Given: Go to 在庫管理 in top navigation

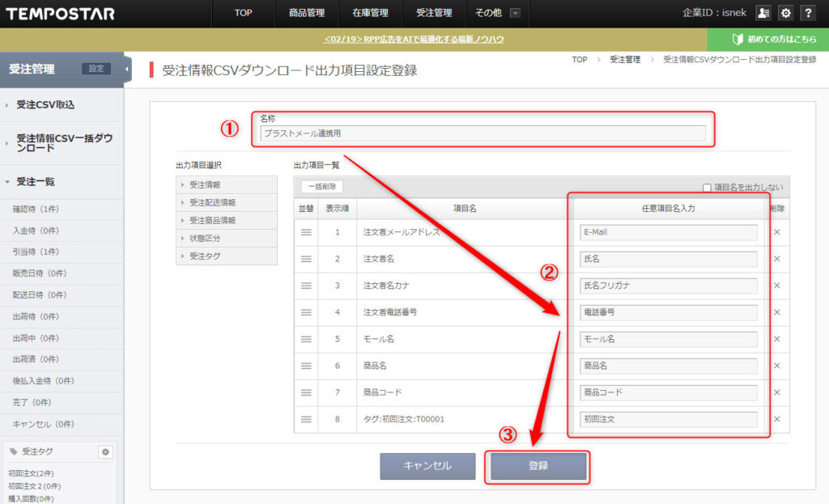Looking at the screenshot, I should [x=370, y=13].
